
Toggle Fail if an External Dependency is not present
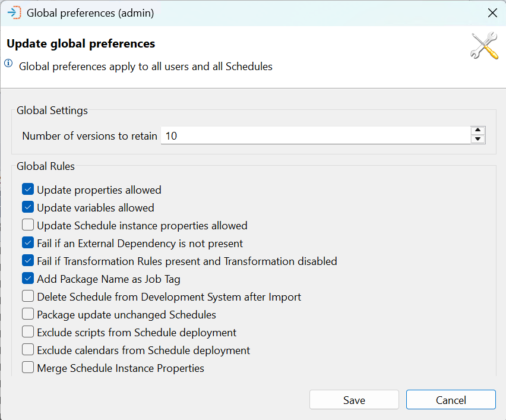click(x=28, y=243)
